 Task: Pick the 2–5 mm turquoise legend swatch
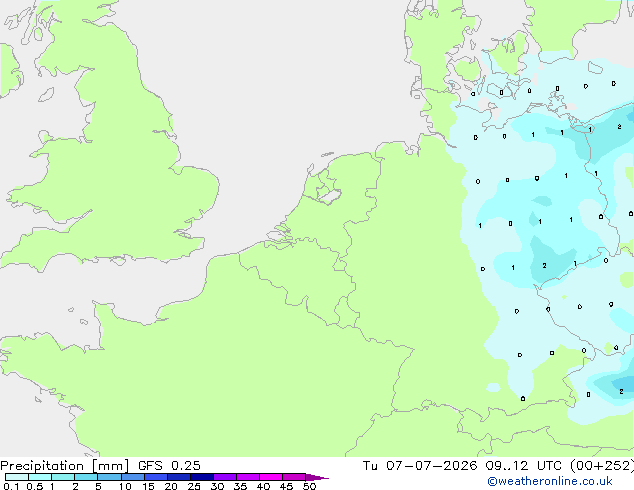(86, 477)
